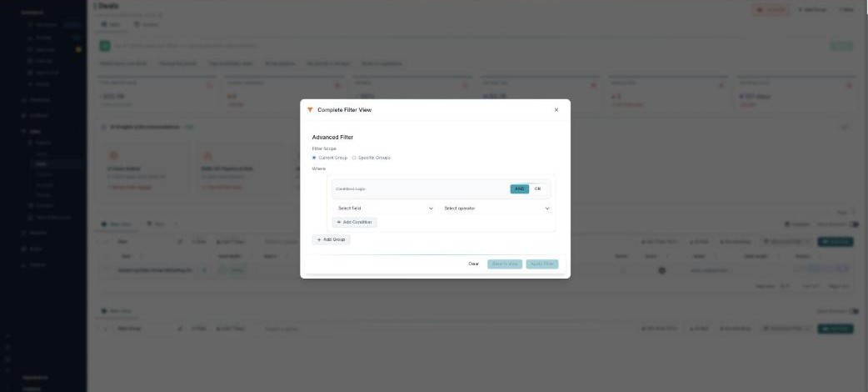Click the Complete Filter View title text

tap(344, 110)
